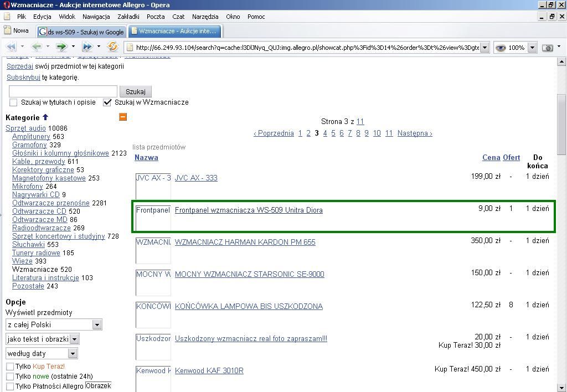This screenshot has width=567, height=392.
Task: Click the eye view-mode icon in toolbar
Action: click(501, 48)
